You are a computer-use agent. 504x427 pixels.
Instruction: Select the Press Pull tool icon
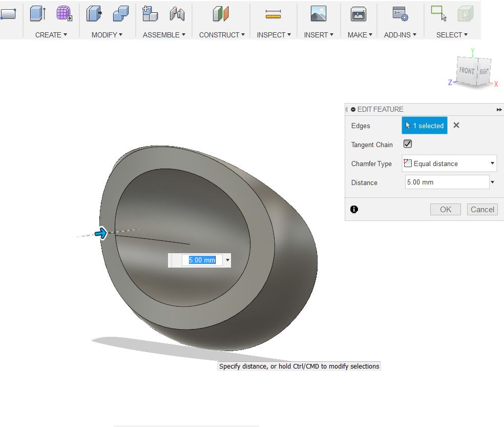tap(94, 14)
